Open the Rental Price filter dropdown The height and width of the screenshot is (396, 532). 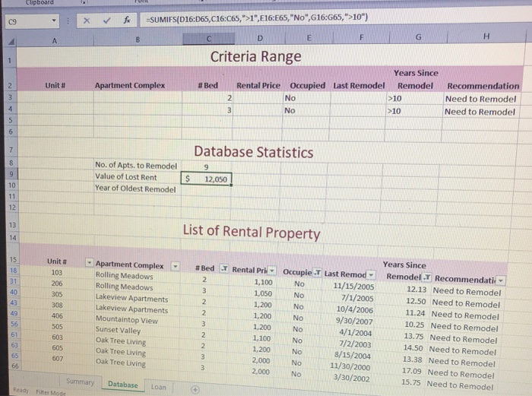[x=272, y=271]
